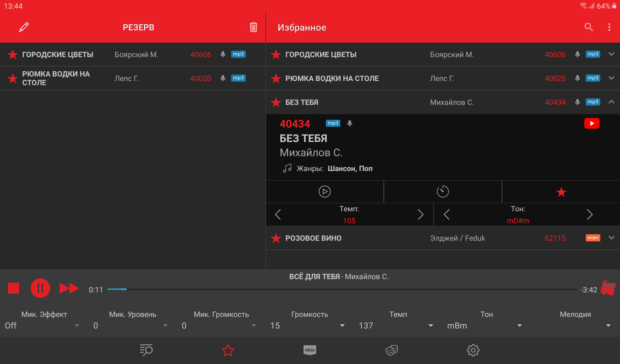
Task: Play БЕЗ ТЕБЯ with the circled play icon
Action: 325,191
